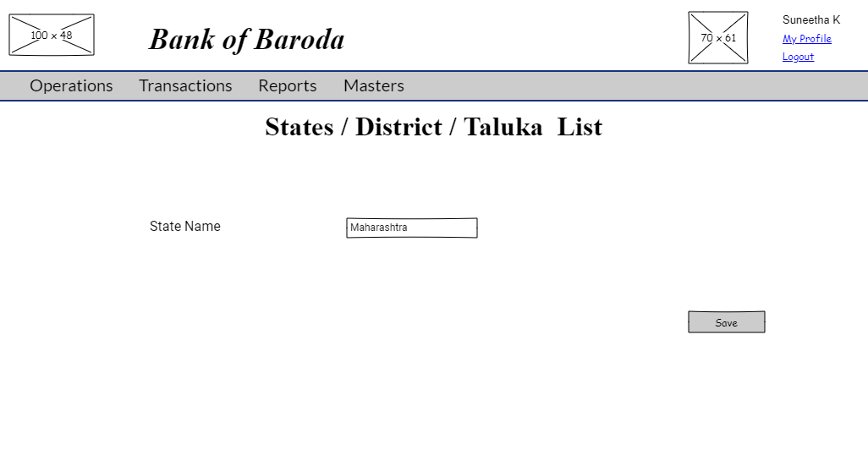This screenshot has height=461, width=868.
Task: View the account via My Profile link
Action: click(x=807, y=39)
